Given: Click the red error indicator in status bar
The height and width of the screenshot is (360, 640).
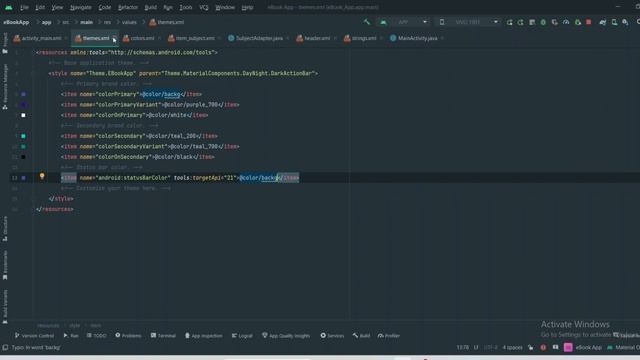Looking at the screenshot, I should click(x=543, y=347).
